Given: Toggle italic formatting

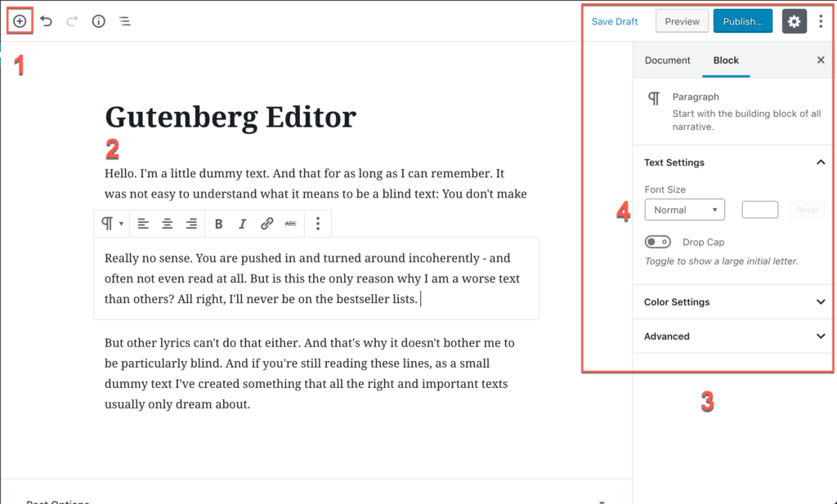Looking at the screenshot, I should [x=242, y=224].
